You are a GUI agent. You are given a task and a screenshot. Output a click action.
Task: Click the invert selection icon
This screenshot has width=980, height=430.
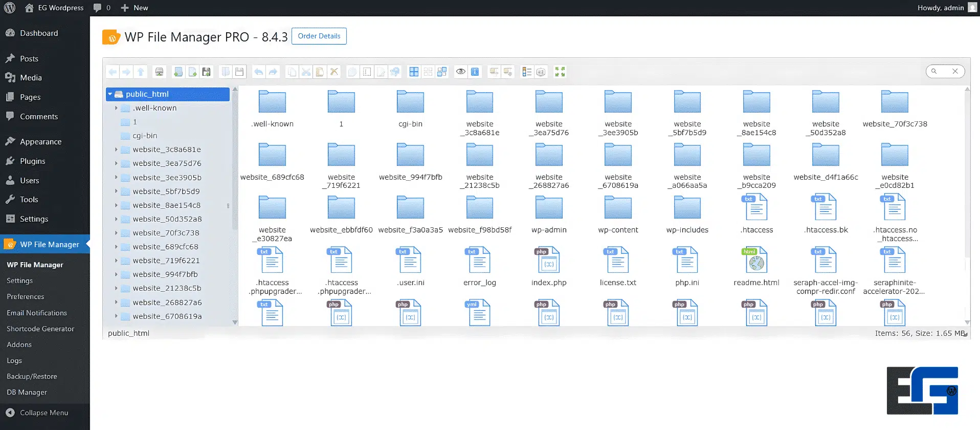click(442, 72)
